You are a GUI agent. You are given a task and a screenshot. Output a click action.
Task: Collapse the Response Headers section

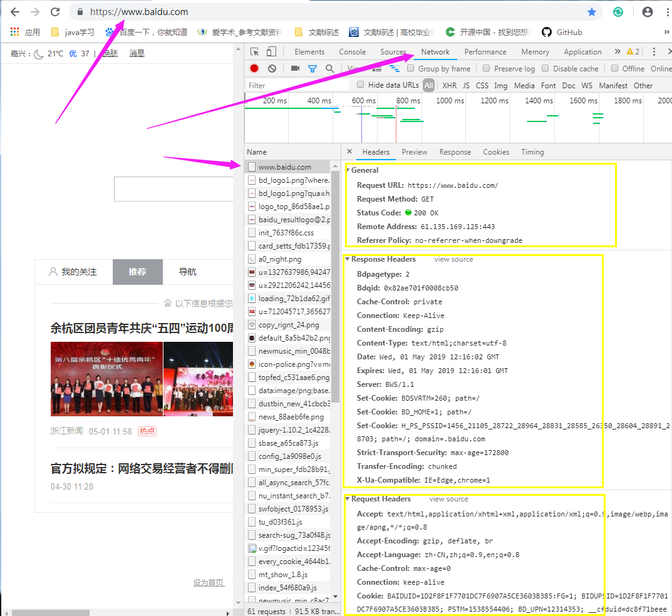[x=348, y=259]
